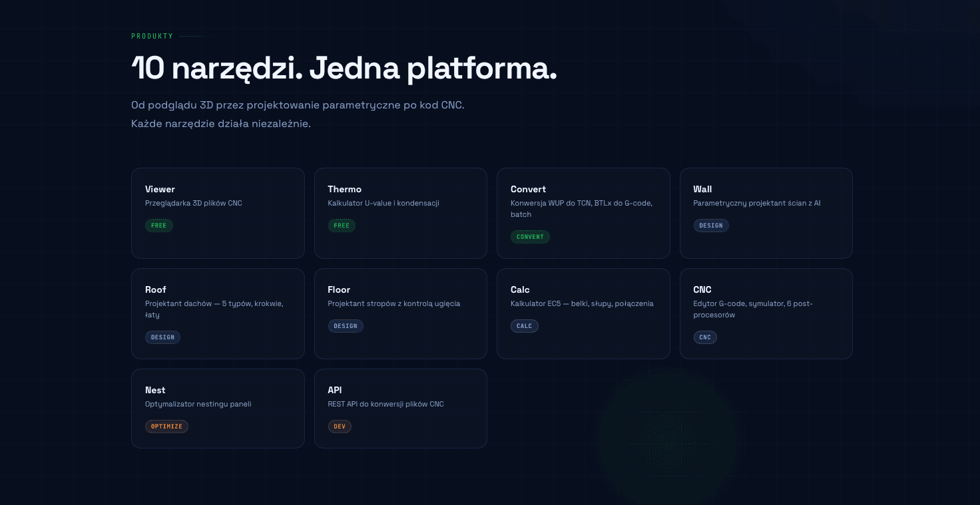
Task: Click the DESIGN badge on Roof
Action: tap(162, 337)
